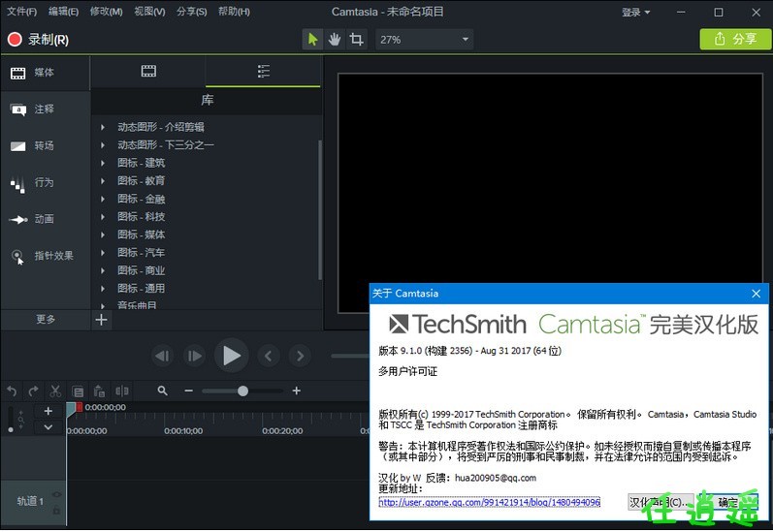Click the red Record button

click(x=38, y=40)
